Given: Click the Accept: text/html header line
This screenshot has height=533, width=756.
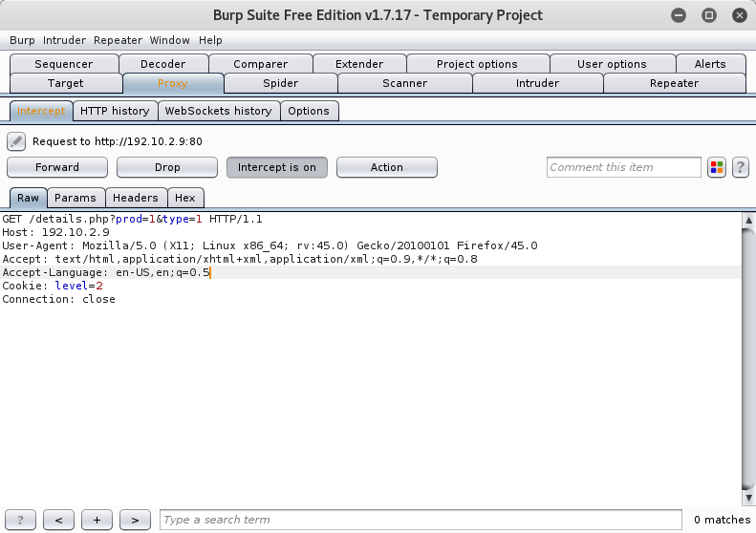Looking at the screenshot, I should pyautogui.click(x=240, y=259).
